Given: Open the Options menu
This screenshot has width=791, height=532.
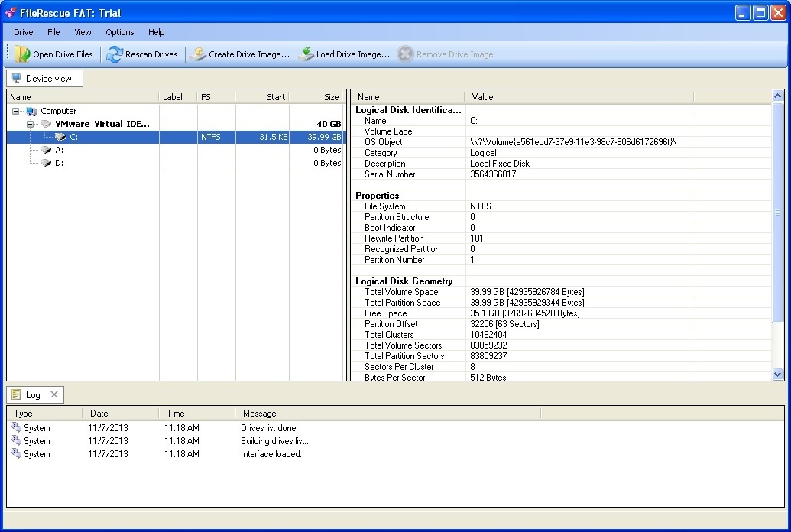Looking at the screenshot, I should coord(119,32).
